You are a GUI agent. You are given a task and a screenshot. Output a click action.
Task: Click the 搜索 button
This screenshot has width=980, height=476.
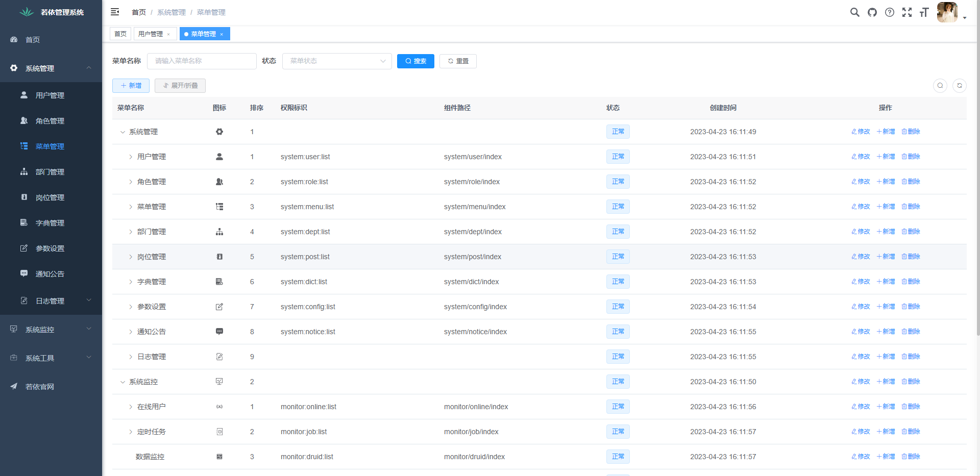coord(415,61)
